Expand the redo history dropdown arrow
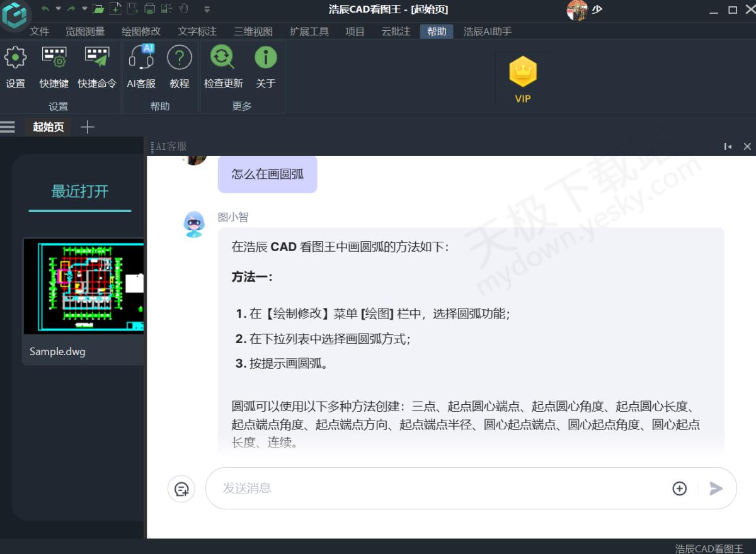This screenshot has height=554, width=756. (83, 9)
